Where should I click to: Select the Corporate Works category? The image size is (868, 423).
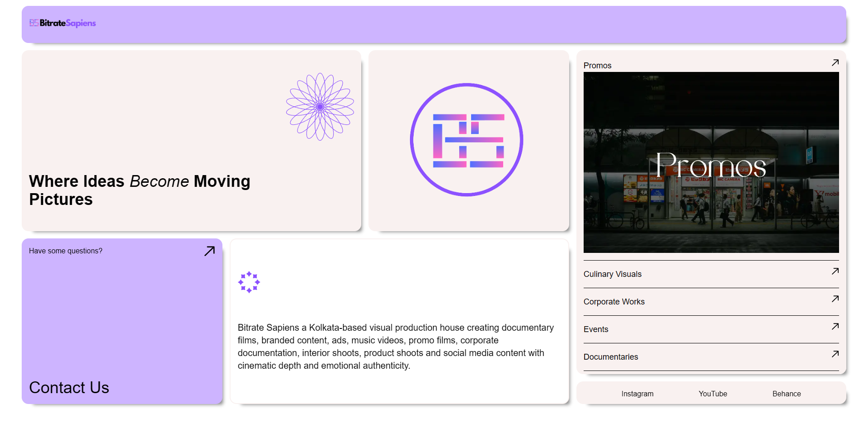coord(613,302)
